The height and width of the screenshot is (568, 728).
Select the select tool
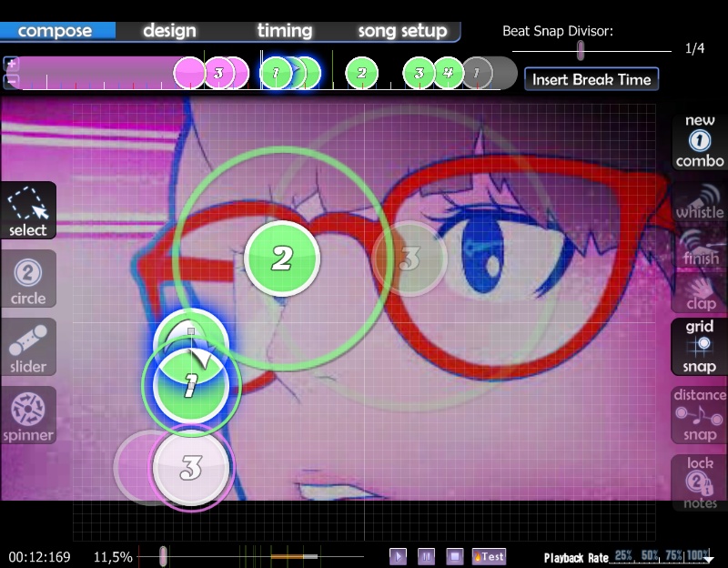coord(28,210)
